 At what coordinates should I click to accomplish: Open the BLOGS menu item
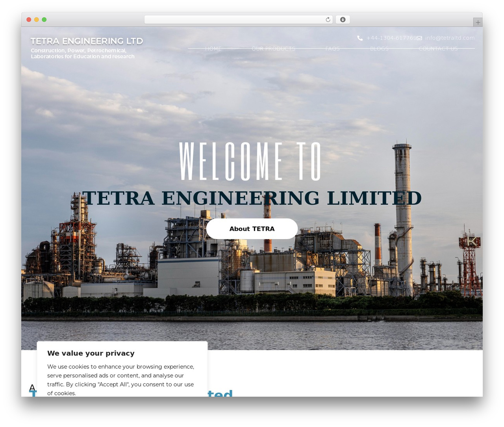[379, 48]
